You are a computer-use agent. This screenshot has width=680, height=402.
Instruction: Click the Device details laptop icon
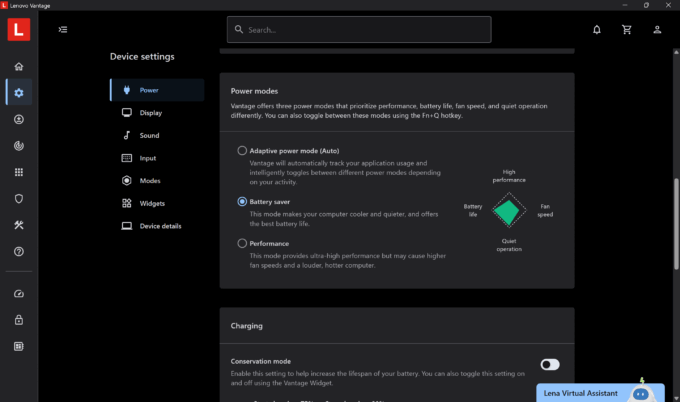click(127, 226)
